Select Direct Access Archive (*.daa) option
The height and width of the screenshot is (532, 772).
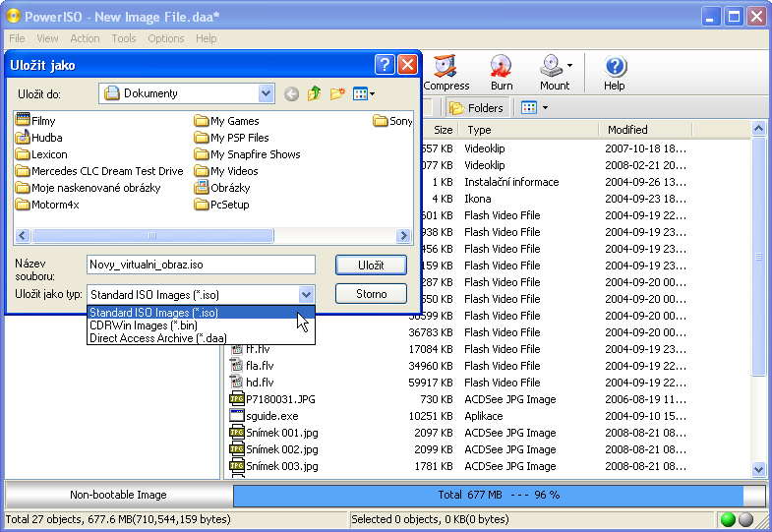157,338
